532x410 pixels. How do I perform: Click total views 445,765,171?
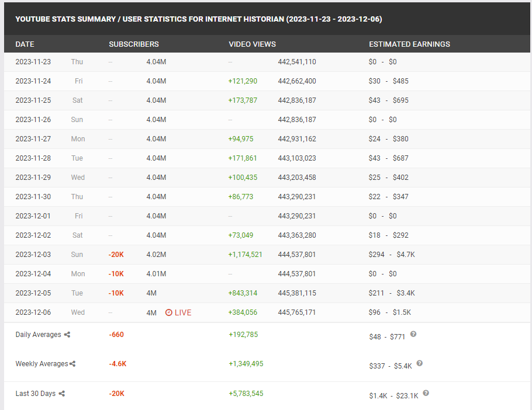tap(296, 312)
